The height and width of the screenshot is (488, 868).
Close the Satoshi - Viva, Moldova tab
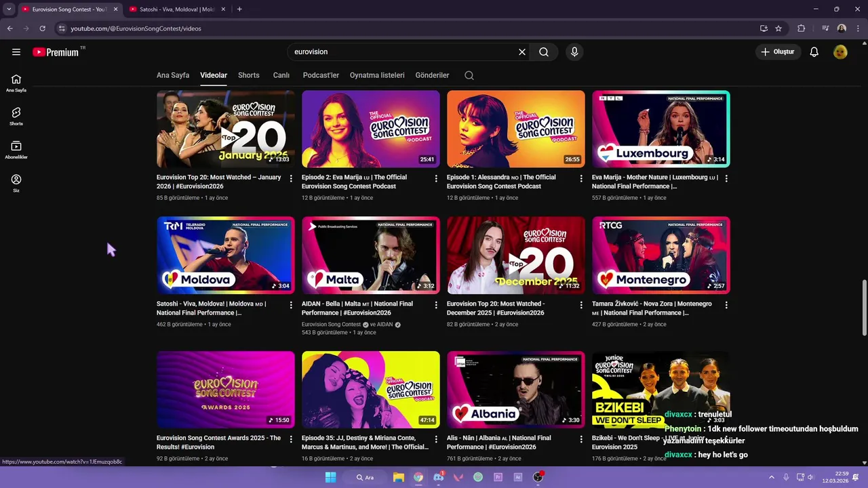224,9
